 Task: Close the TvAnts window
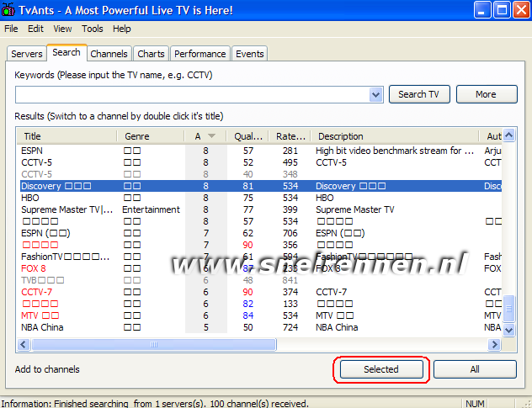(x=522, y=10)
